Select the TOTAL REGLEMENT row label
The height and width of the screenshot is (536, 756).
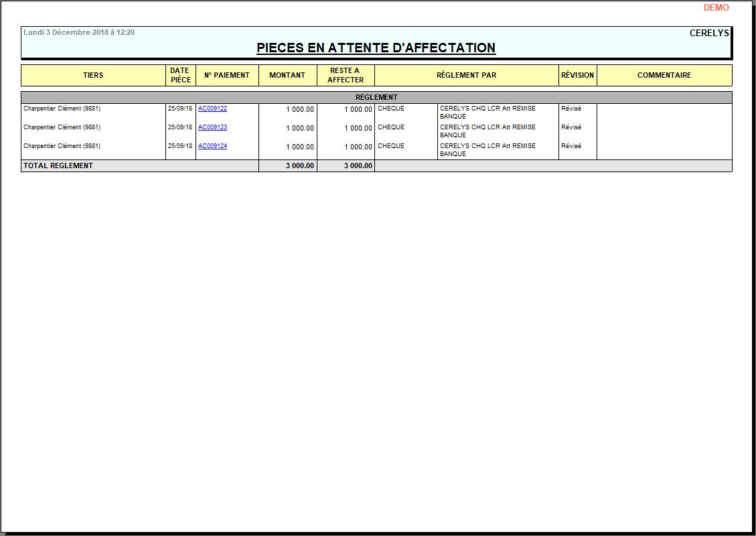pyautogui.click(x=58, y=165)
